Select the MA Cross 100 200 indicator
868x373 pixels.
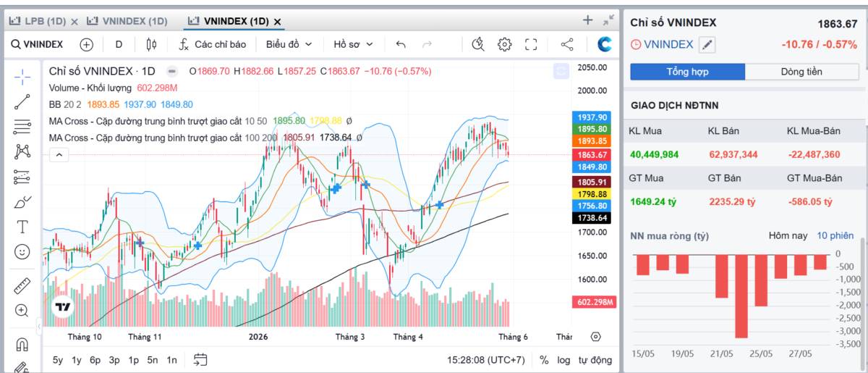pyautogui.click(x=162, y=138)
